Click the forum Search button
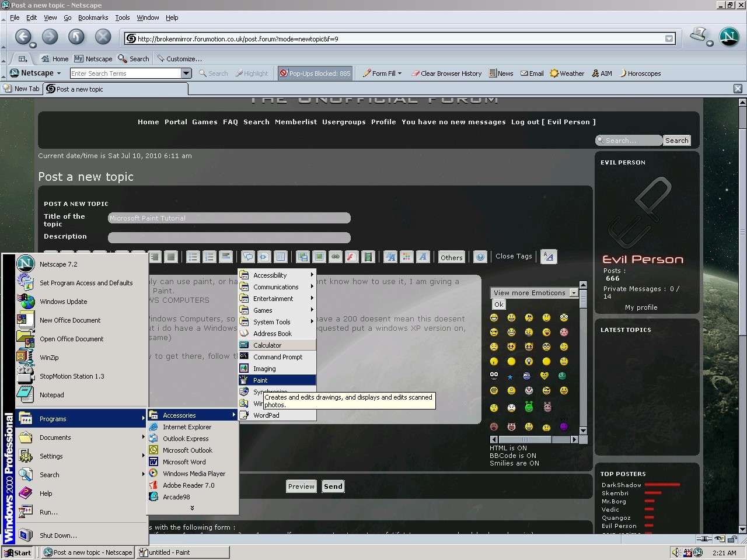 coord(676,141)
